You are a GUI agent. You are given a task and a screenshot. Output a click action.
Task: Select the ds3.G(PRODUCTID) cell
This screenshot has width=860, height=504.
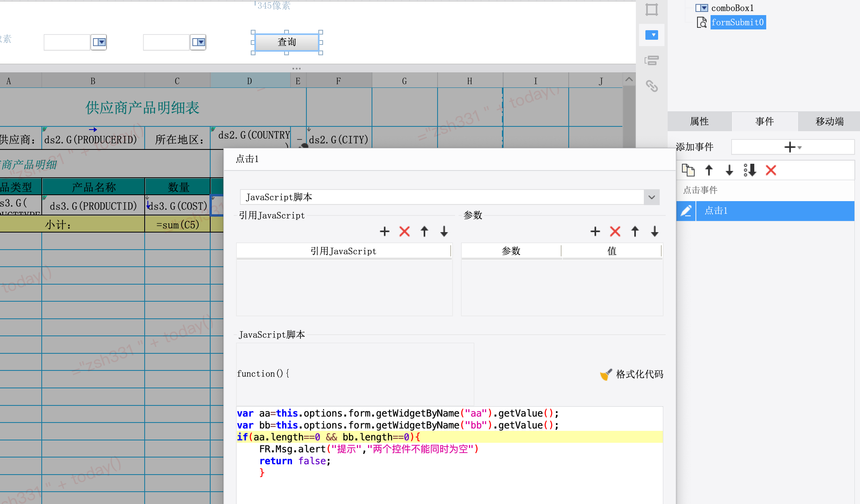click(93, 205)
